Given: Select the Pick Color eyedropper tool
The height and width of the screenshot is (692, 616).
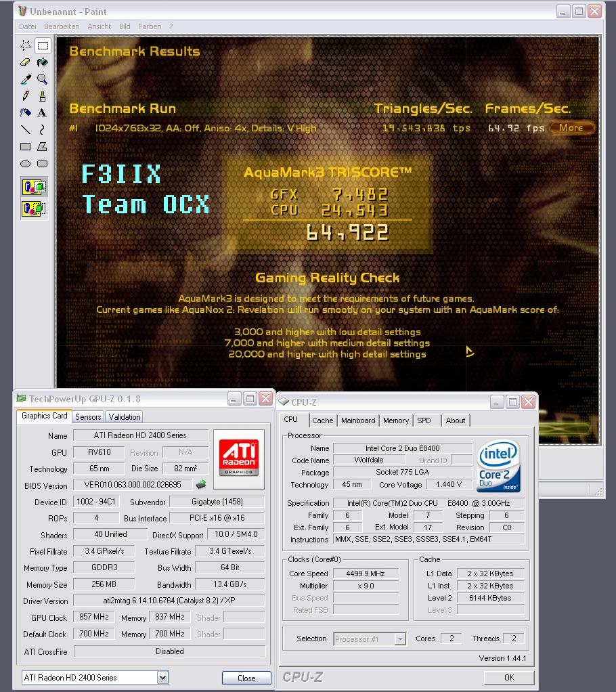Looking at the screenshot, I should tap(26, 79).
